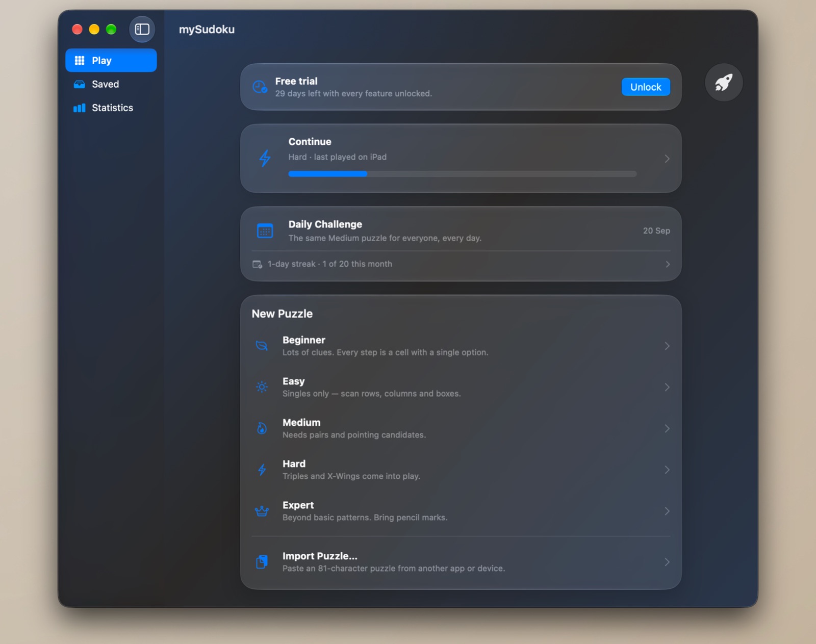Click the Expert crown icon
The image size is (816, 644).
[x=262, y=511]
